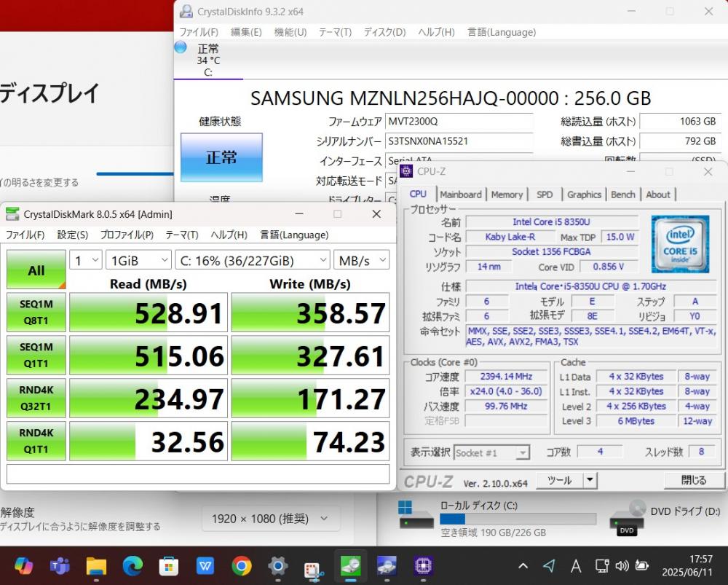
Task: Open 設定(S) menu in CrystalDiskMark
Action: pos(72,235)
